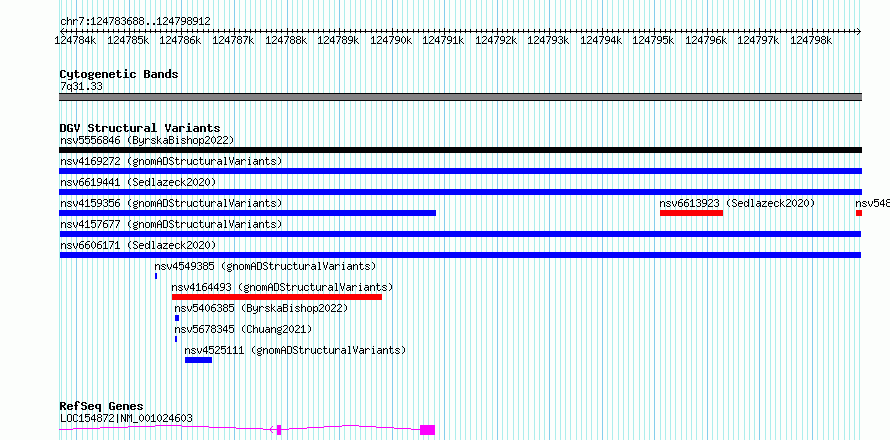Click the 124784k ruler tick label

[75, 40]
